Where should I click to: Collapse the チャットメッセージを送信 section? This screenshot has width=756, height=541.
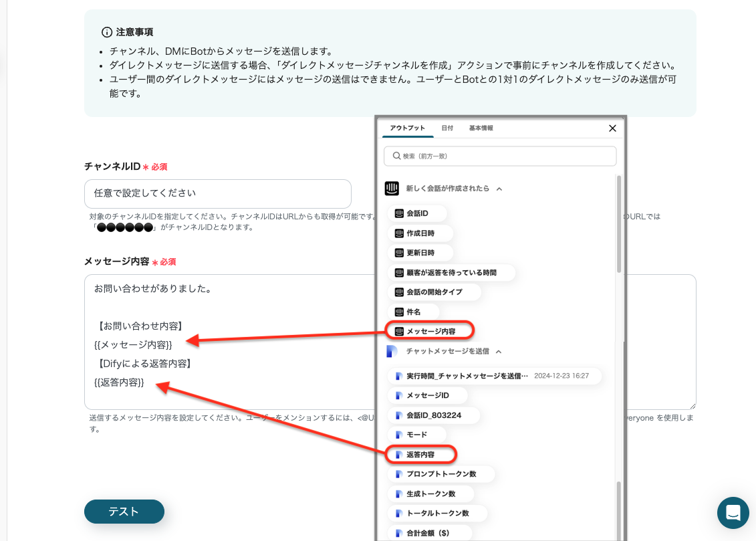[499, 352]
